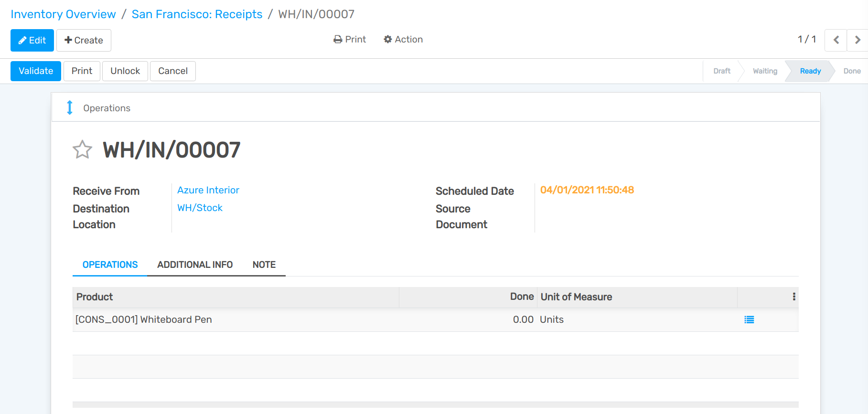868x414 pixels.
Task: Go to San Francisco: Receipts breadcrumb
Action: [197, 14]
